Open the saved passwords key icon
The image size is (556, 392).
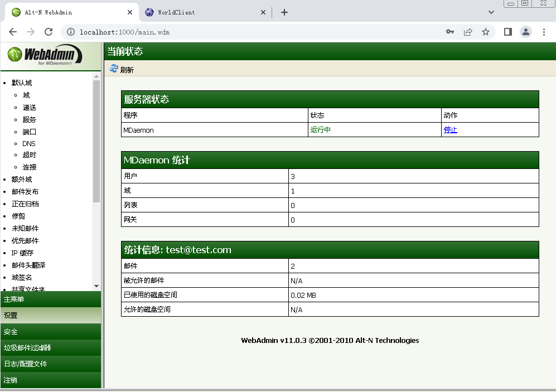tap(450, 32)
